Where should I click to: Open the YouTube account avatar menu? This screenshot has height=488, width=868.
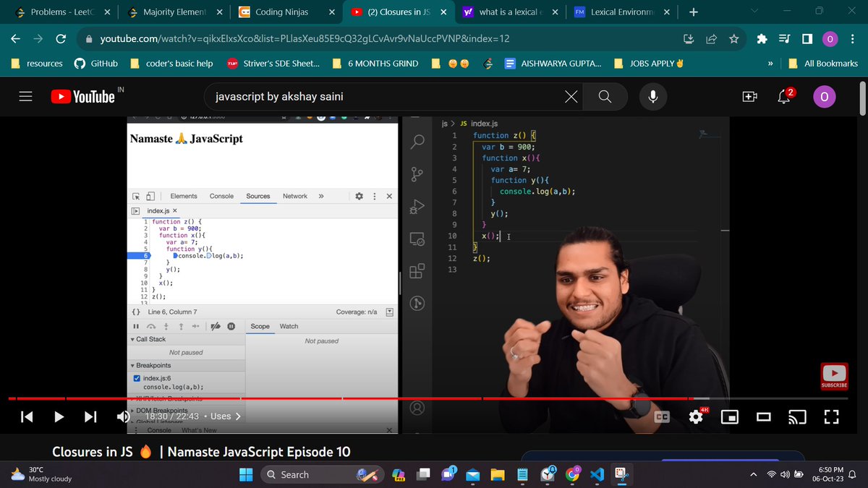[x=825, y=96]
